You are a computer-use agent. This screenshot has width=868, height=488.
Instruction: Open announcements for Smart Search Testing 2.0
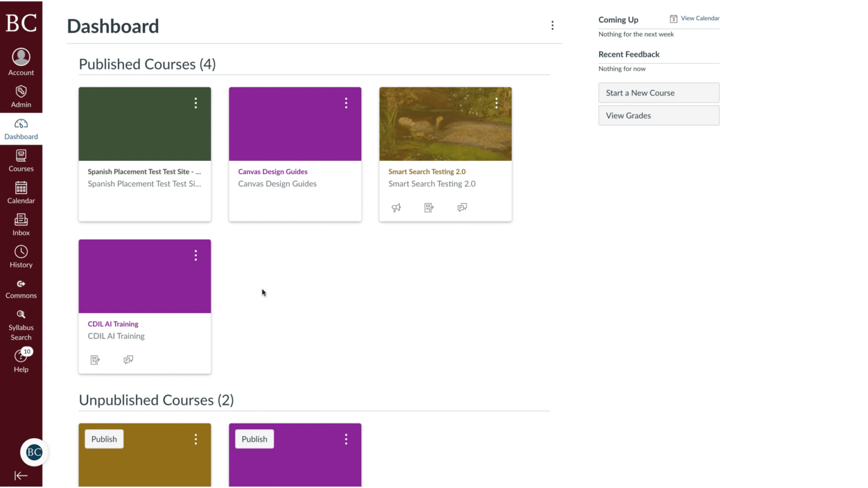click(x=396, y=207)
